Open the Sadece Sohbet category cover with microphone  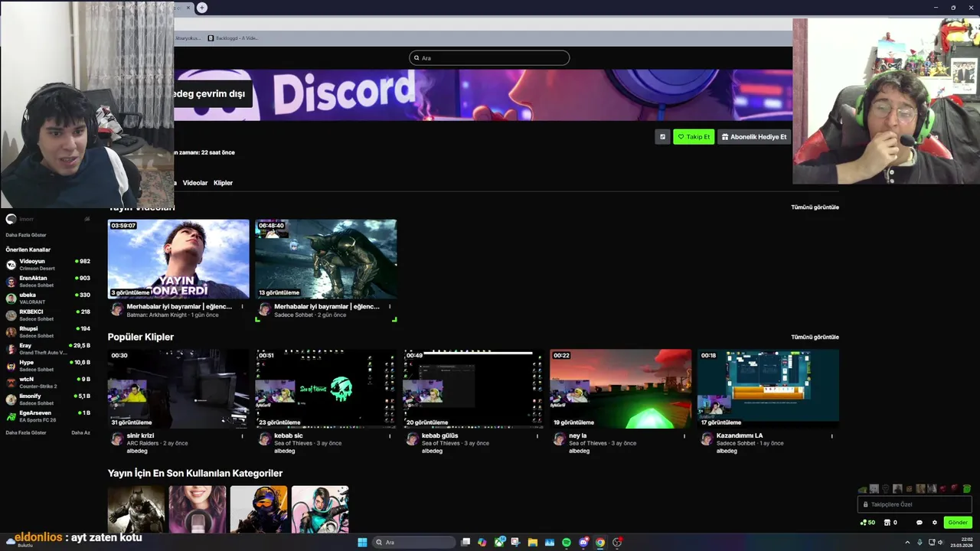point(198,510)
